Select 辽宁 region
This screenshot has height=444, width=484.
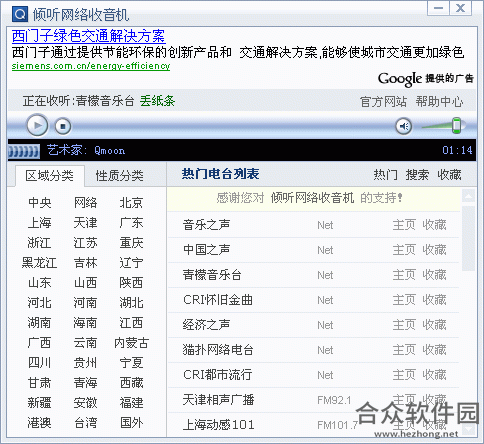coord(131,263)
